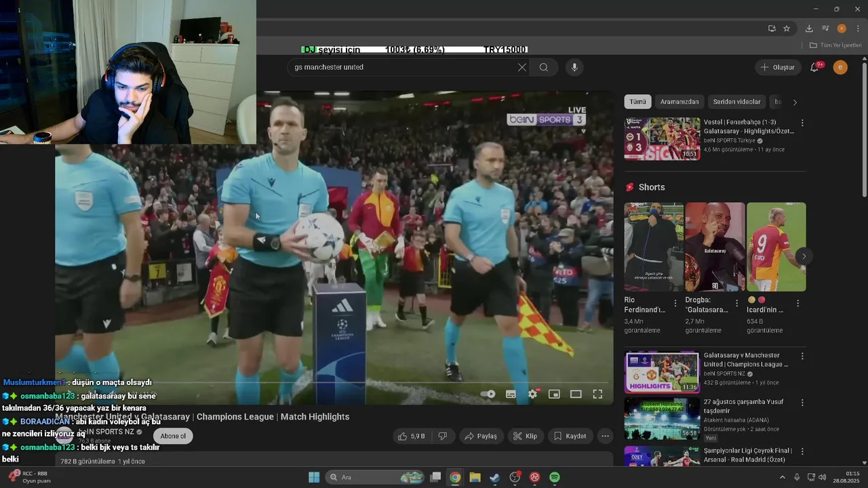Switch to theater mode view
This screenshot has width=868, height=488.
pyautogui.click(x=576, y=394)
